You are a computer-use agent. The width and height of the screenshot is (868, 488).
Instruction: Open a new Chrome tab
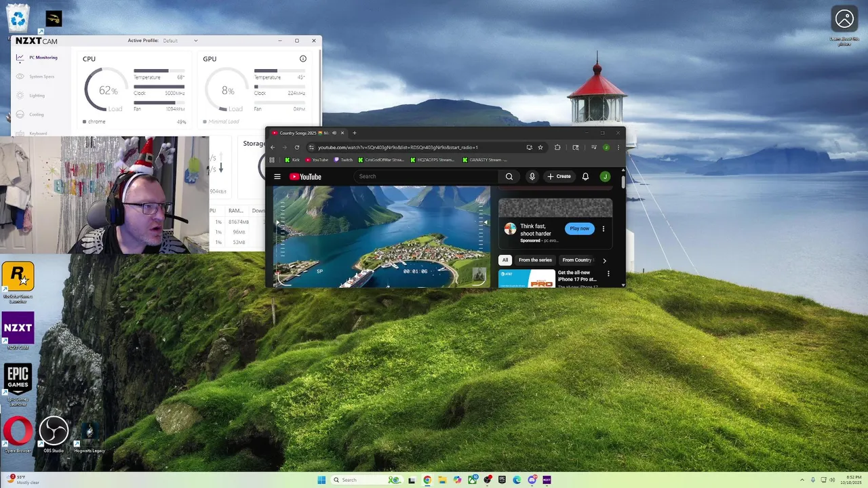354,133
